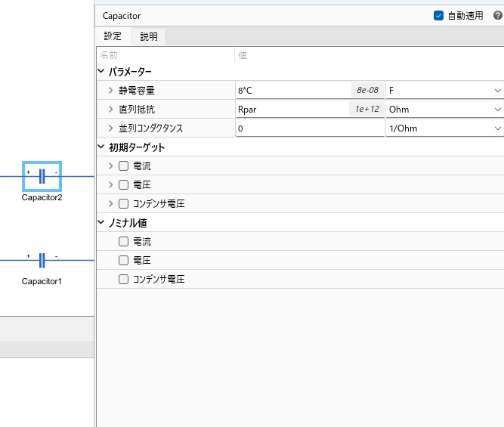Viewport: 504px width, 427px height.
Task: Check コンデンサ電圧 under ノミナル値
Action: [x=123, y=279]
